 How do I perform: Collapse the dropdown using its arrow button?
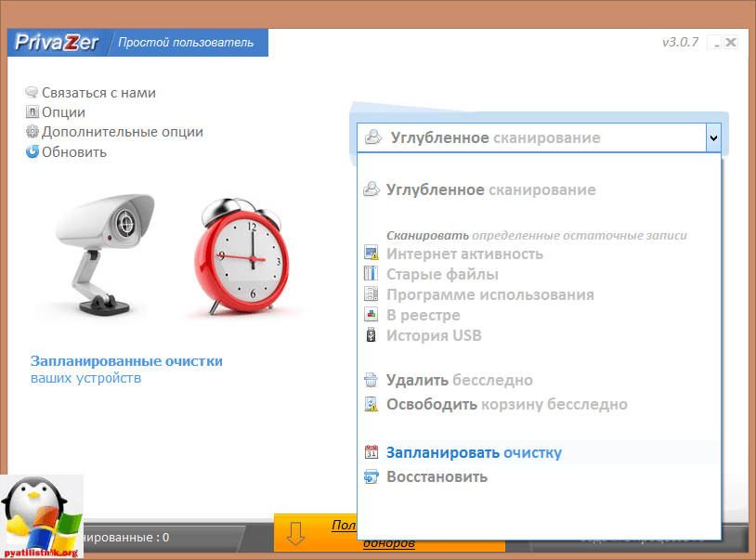pyautogui.click(x=713, y=137)
